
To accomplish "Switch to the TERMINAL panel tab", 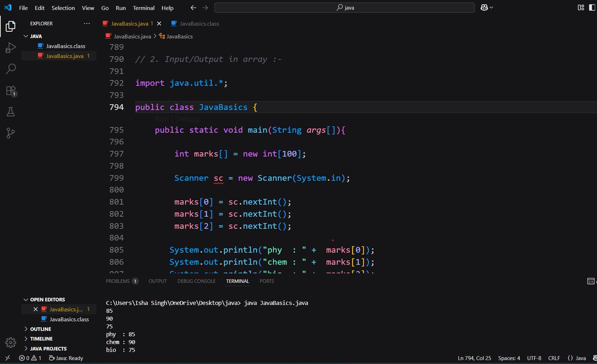I will (237, 281).
